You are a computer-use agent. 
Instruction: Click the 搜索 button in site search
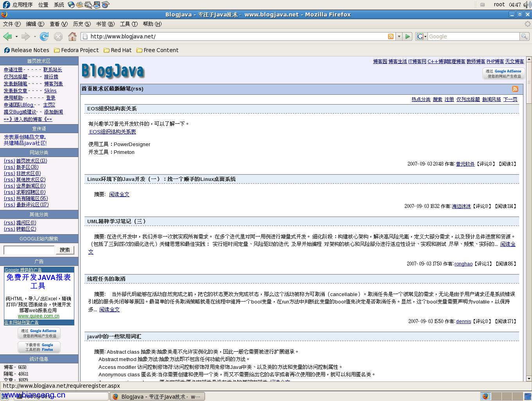65,250
